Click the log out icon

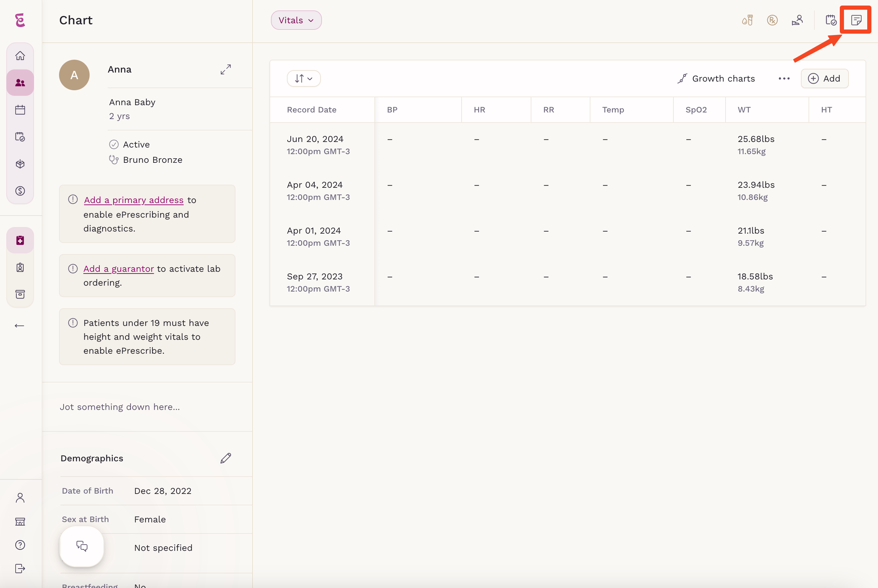point(20,569)
